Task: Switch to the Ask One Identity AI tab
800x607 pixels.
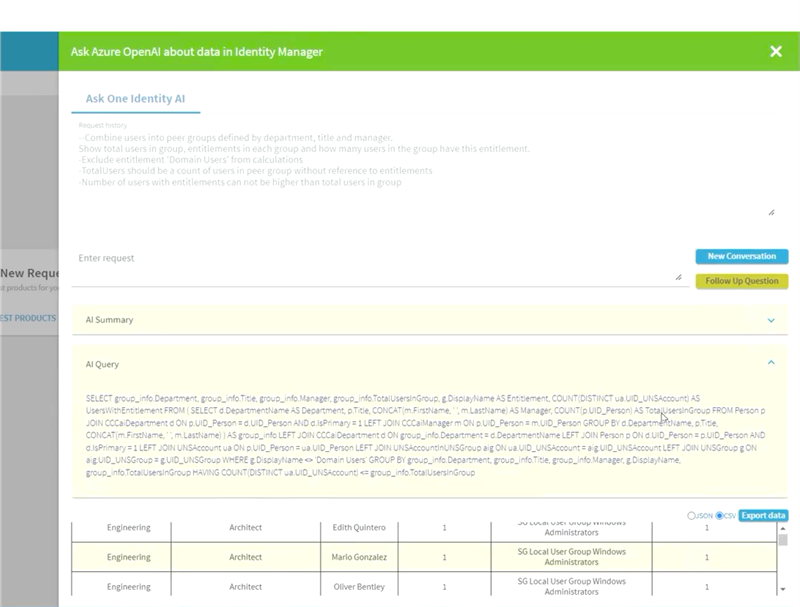Action: tap(135, 98)
